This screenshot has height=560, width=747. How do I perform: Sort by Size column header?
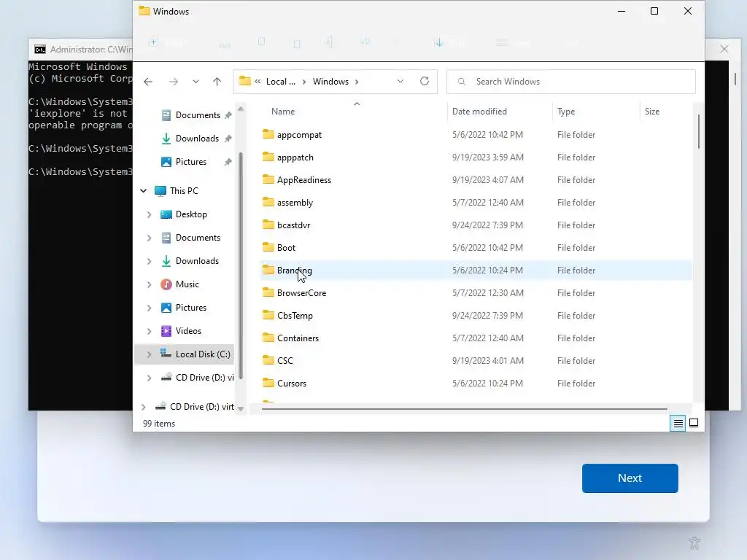(x=652, y=112)
